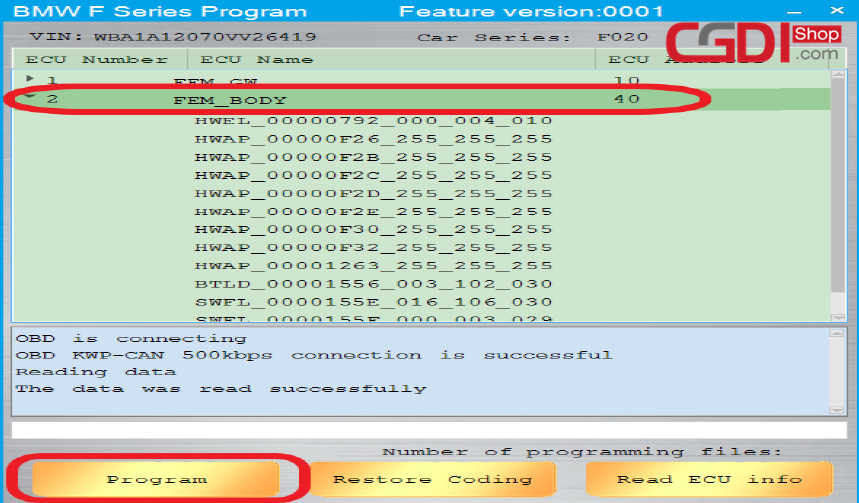Click ECU list scrollbar down arrow
This screenshot has height=503, width=859.
point(838,317)
